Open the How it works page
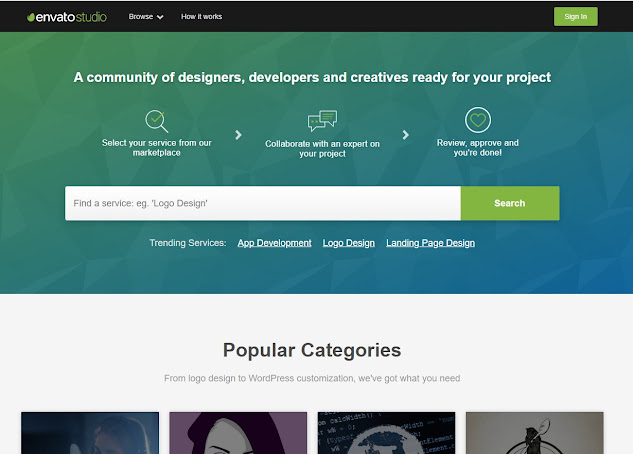Viewport: 633px width, 454px height. coord(201,17)
